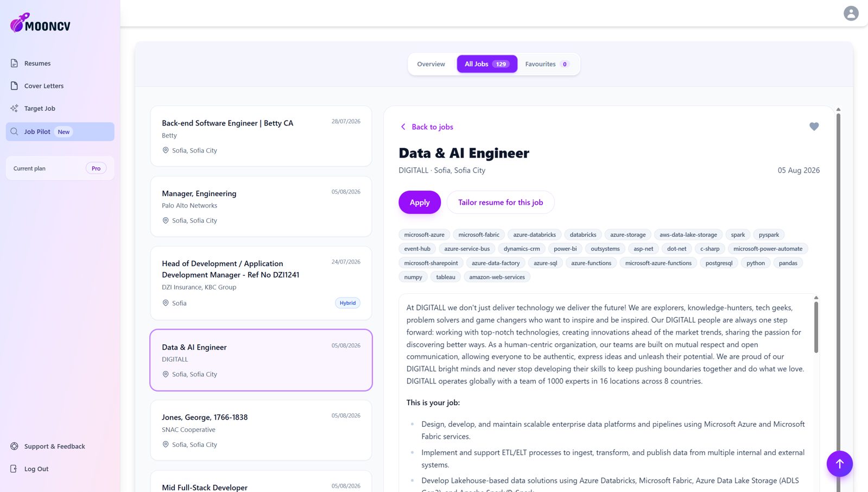Open the user account avatar icon

[x=851, y=13]
